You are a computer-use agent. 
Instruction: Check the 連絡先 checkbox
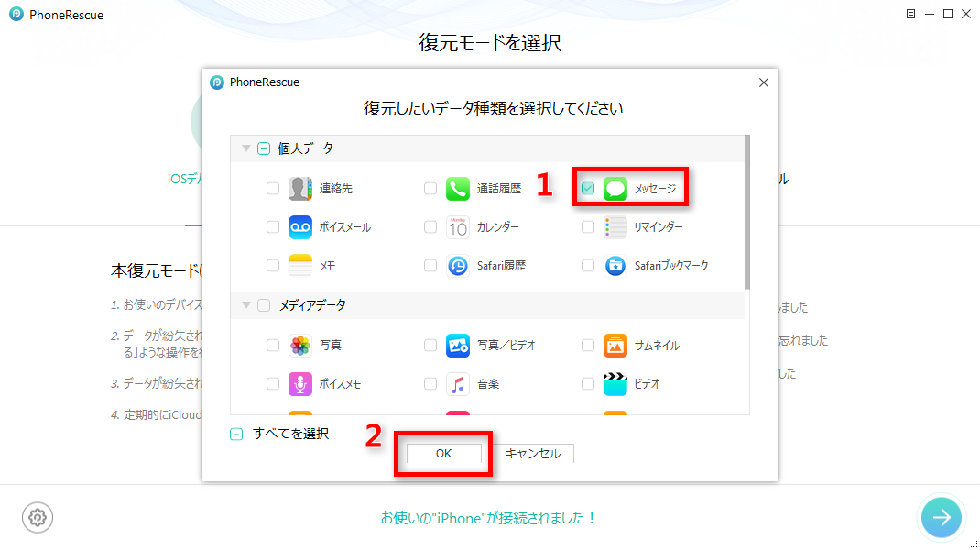(273, 188)
